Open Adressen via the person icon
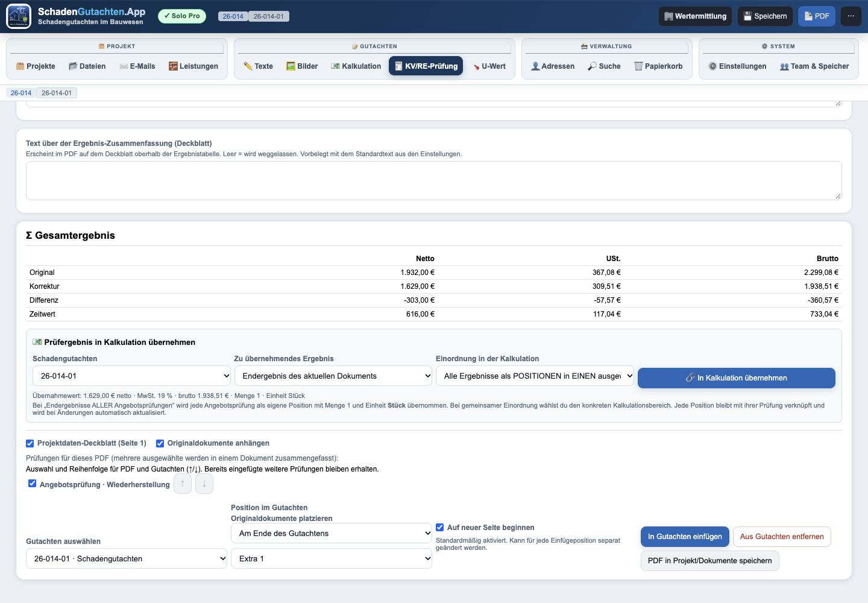Image resolution: width=868 pixels, height=603 pixels. (x=535, y=66)
